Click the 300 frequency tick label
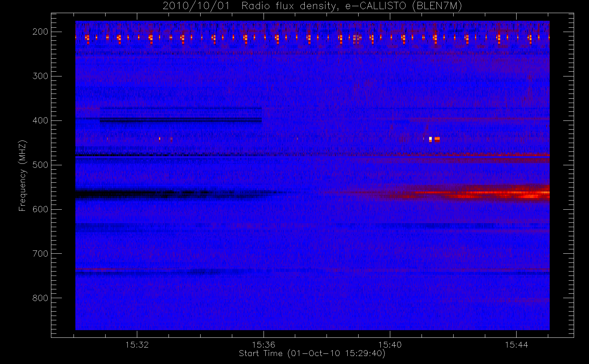This screenshot has height=364, width=589. tap(40, 76)
